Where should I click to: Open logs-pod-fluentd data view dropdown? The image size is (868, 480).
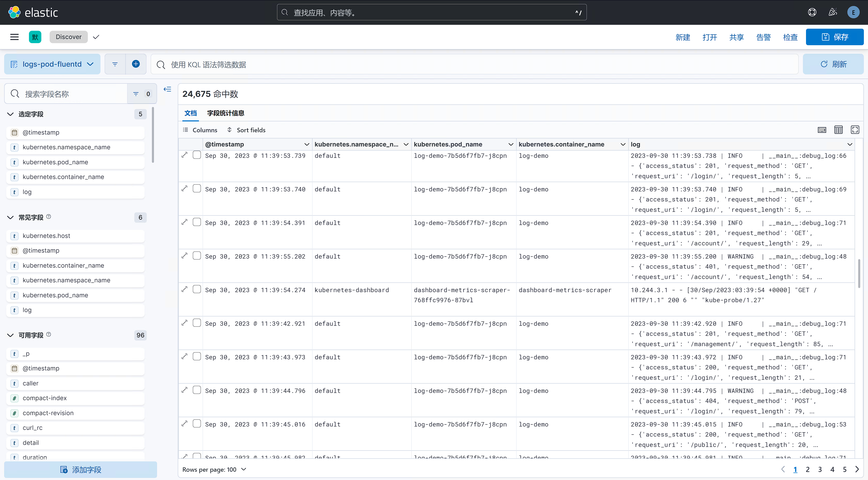[52, 64]
